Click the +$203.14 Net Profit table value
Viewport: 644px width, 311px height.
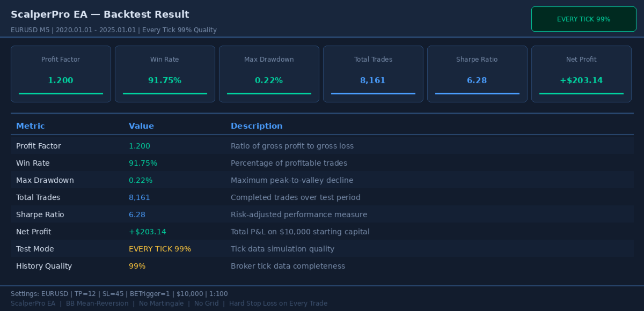[148, 232]
